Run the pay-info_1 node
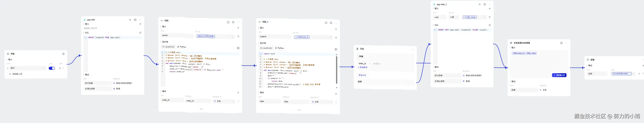Image resolution: width=644 pixels, height=123 pixels. point(484,4)
